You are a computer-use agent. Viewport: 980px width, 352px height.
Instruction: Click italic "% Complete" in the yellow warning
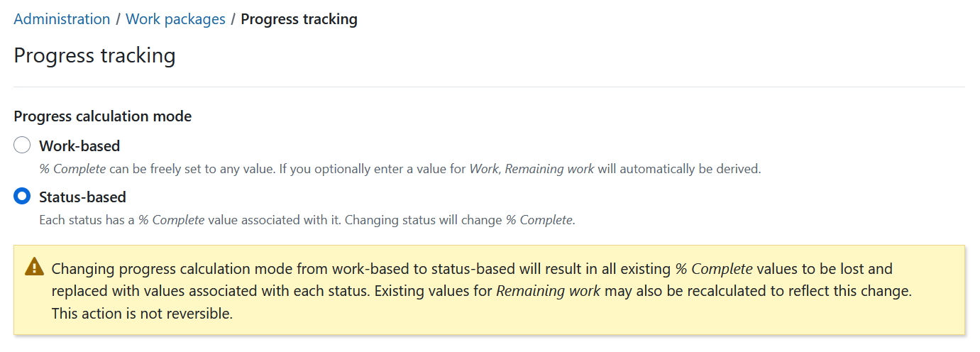coord(713,269)
